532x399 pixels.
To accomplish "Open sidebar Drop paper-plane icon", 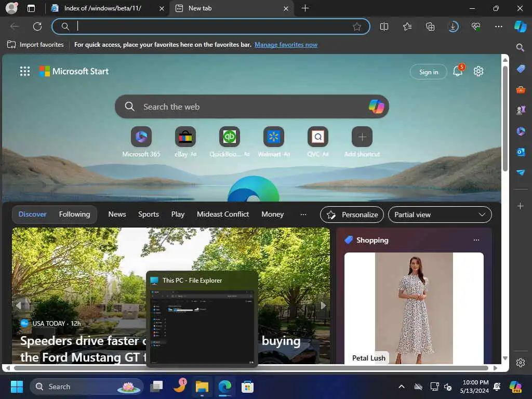I will coord(521,172).
